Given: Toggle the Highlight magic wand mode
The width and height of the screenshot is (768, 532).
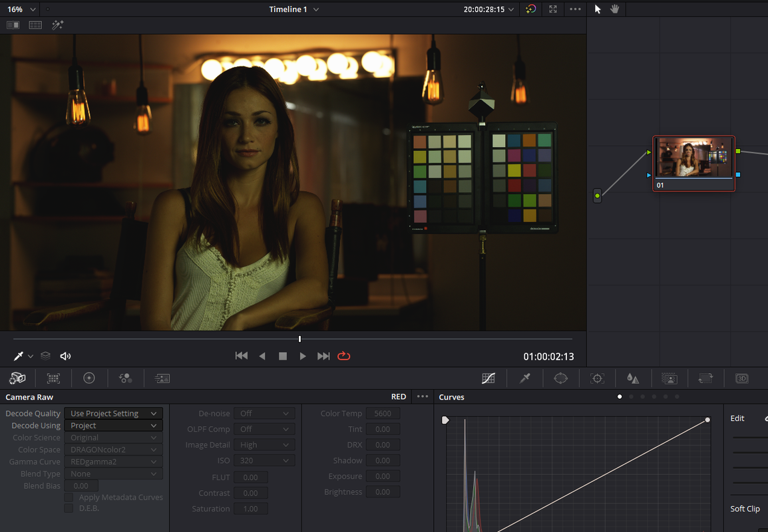Looking at the screenshot, I should (58, 25).
